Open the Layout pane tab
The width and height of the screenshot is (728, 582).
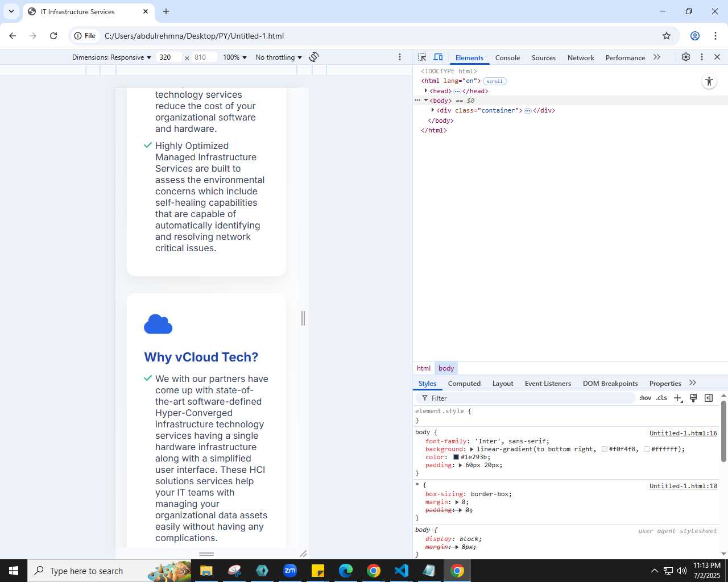pos(503,384)
